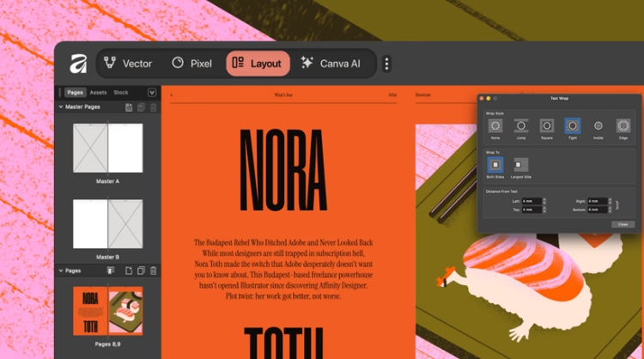Choose the Tight wrap style
The height and width of the screenshot is (359, 644).
point(573,125)
